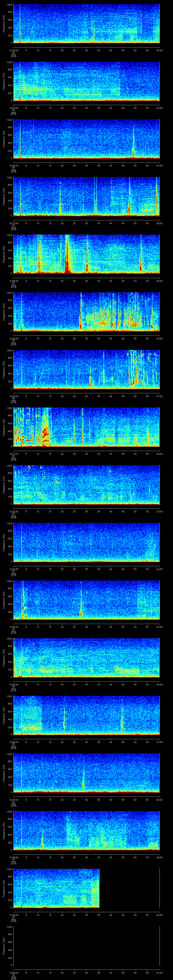This screenshot has height=980, width=173.
Task: Click the Frequency (Hz) axis label of the 6:24:00 panel
Action: point(4,24)
